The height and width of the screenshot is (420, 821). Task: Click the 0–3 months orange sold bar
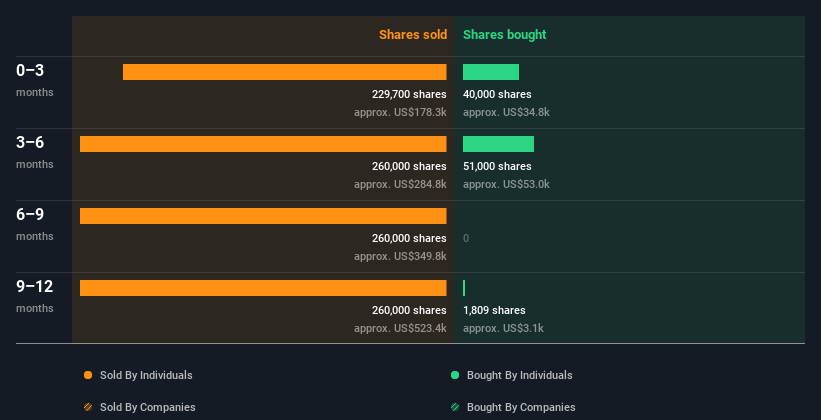click(284, 72)
